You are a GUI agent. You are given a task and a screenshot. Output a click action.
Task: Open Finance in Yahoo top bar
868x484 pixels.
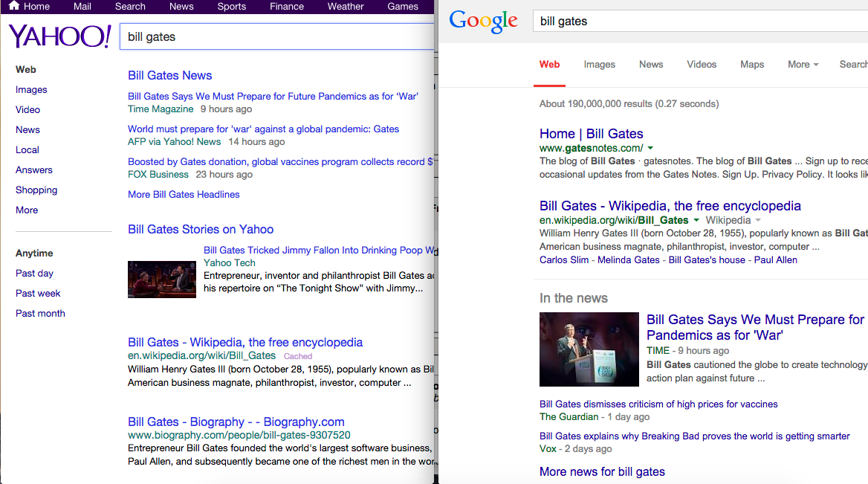(287, 7)
